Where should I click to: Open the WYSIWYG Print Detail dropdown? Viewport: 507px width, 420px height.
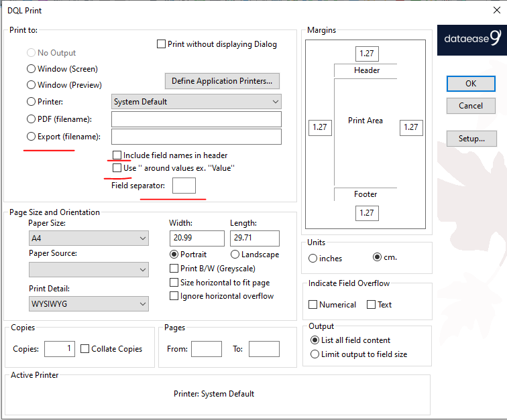pos(89,304)
